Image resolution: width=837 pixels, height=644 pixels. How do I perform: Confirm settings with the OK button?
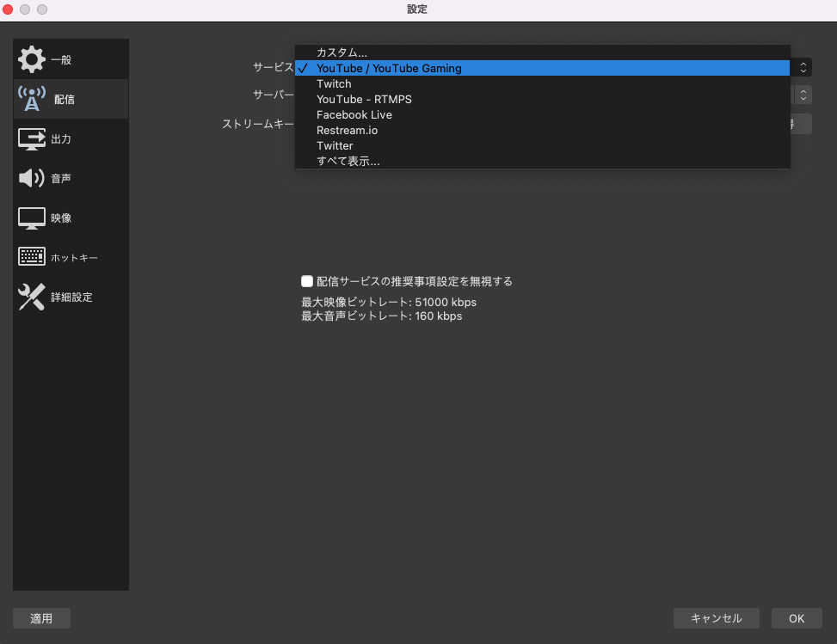click(797, 618)
